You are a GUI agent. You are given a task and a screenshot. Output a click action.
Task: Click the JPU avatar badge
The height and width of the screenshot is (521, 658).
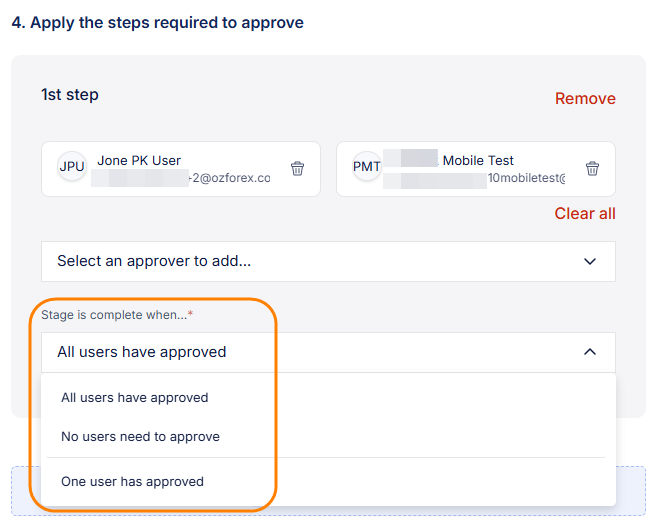click(72, 167)
